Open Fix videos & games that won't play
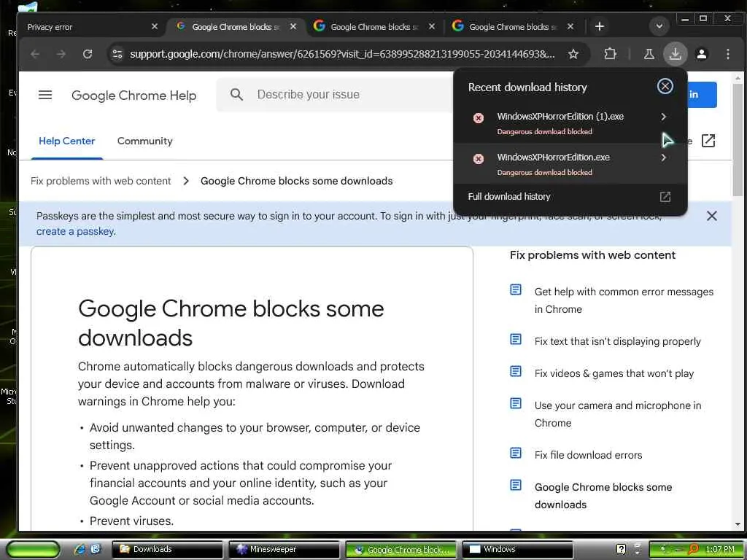The height and width of the screenshot is (560, 747). coord(614,373)
